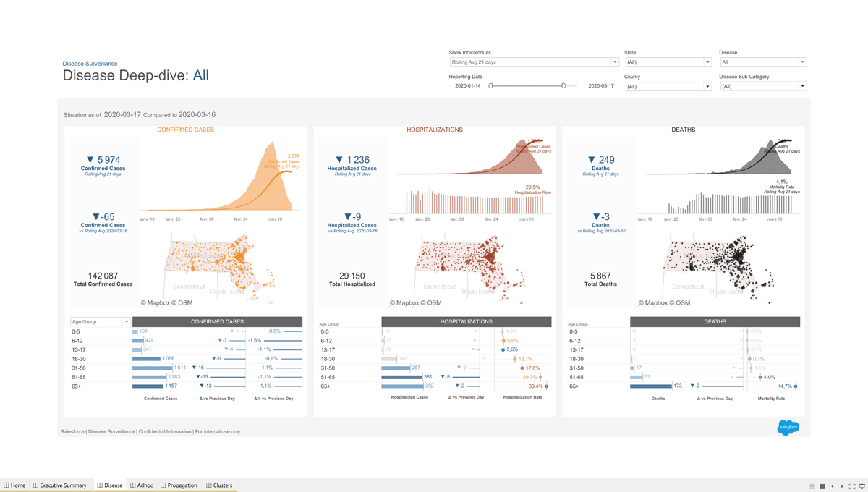Switch to the Executive Summary tab
The image size is (868, 492).
[62, 485]
